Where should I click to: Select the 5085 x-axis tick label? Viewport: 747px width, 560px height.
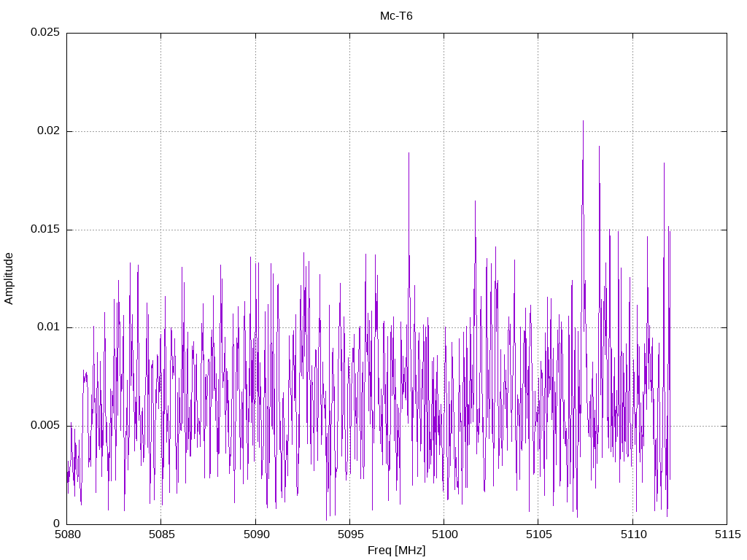tap(160, 534)
